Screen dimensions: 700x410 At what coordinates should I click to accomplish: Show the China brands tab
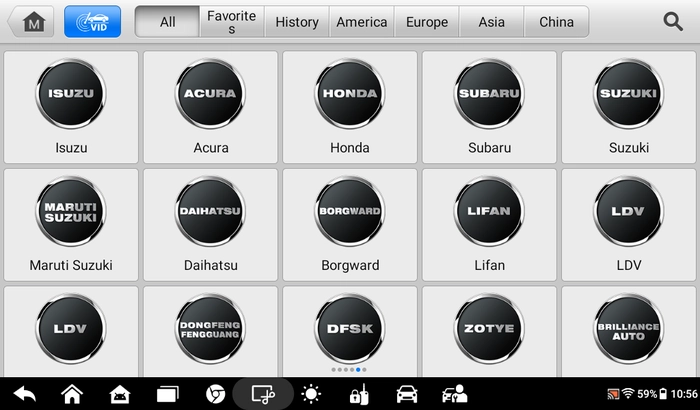(x=556, y=21)
